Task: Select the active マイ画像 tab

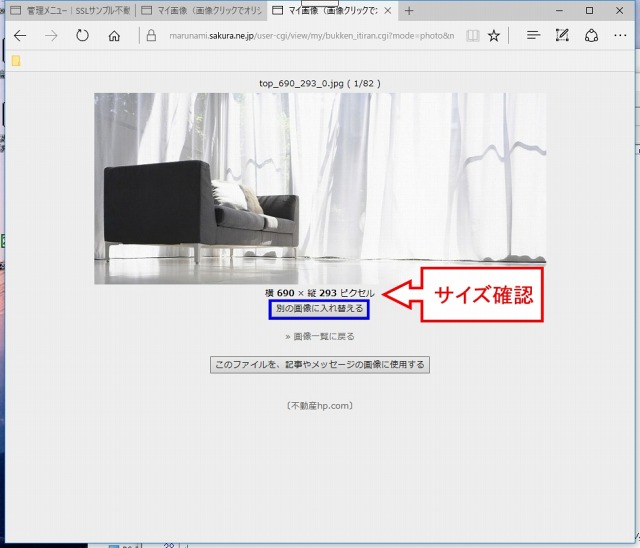Action: [x=325, y=11]
